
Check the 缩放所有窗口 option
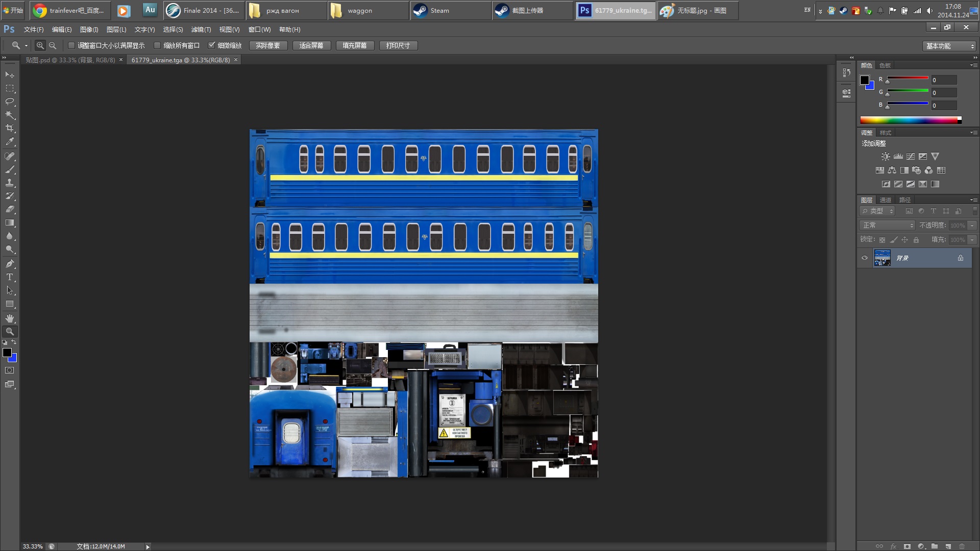(157, 46)
